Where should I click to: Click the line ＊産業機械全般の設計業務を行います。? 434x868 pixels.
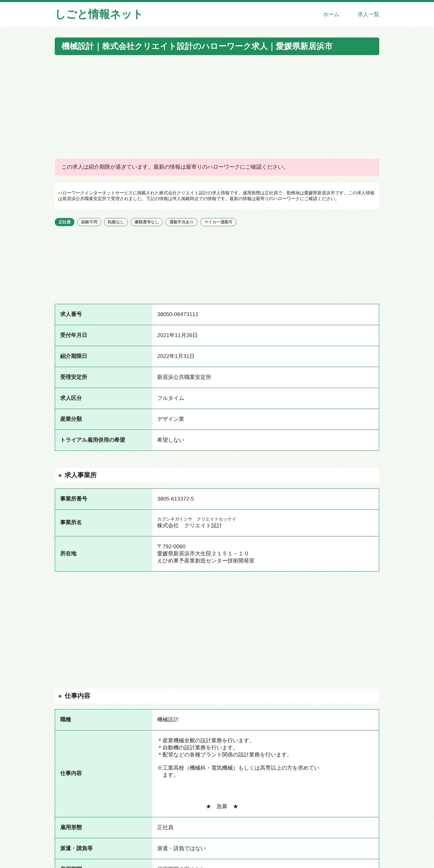click(x=206, y=741)
